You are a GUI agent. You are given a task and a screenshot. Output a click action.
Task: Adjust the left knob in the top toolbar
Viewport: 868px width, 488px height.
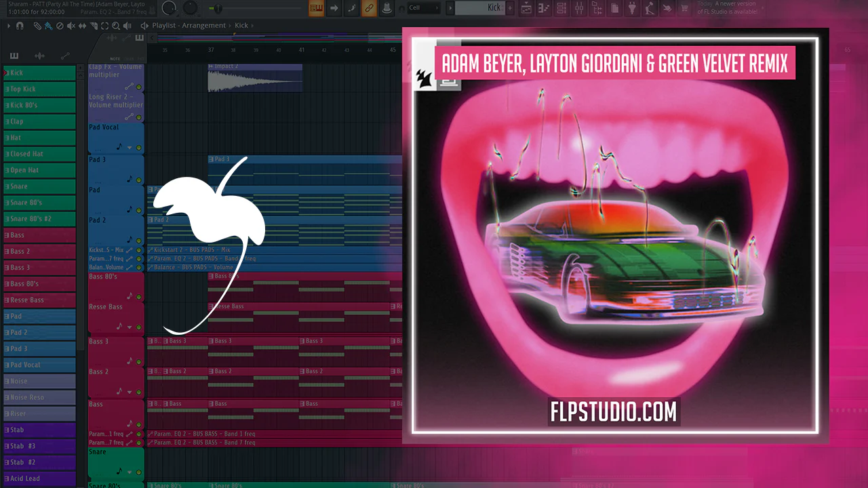click(x=170, y=8)
